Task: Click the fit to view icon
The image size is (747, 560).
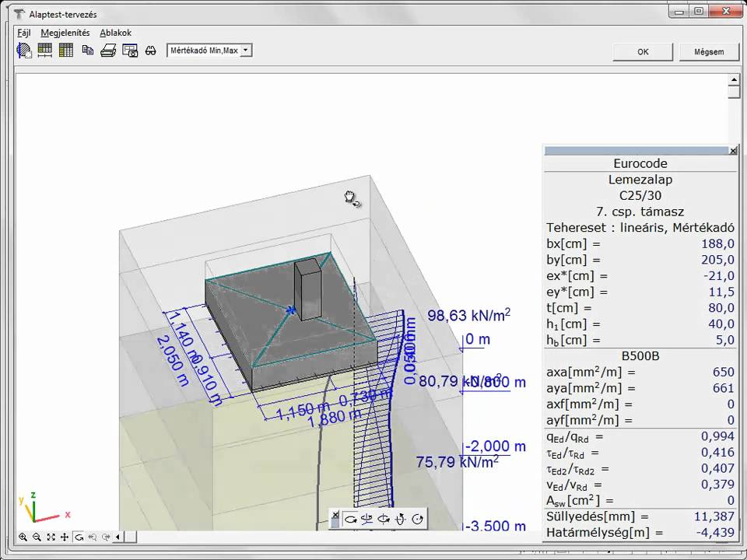Action: [51, 537]
